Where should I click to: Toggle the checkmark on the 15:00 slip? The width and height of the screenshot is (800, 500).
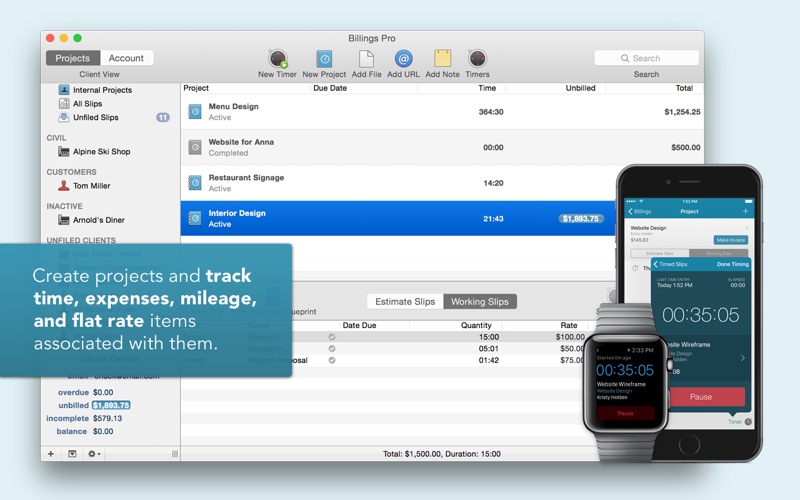(332, 337)
